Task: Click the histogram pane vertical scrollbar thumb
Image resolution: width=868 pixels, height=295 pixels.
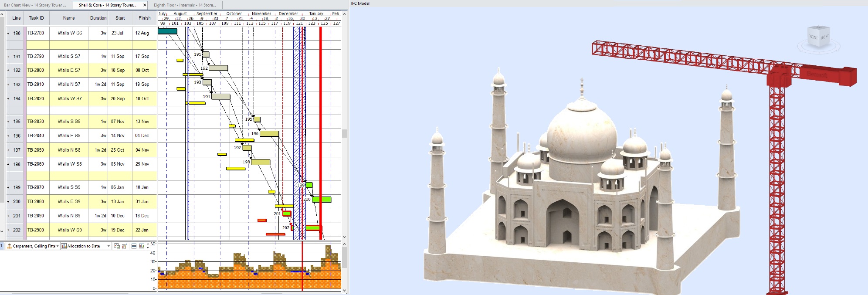Action: [x=344, y=258]
